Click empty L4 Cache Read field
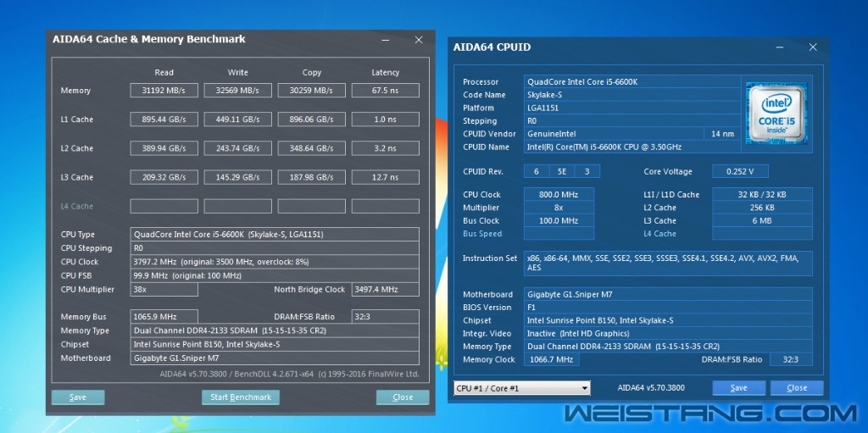Viewport: 868px width, 433px height. tap(164, 206)
